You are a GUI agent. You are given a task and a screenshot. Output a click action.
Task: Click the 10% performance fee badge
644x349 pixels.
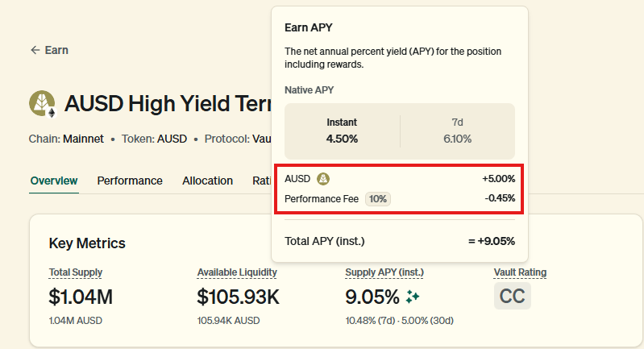click(378, 198)
